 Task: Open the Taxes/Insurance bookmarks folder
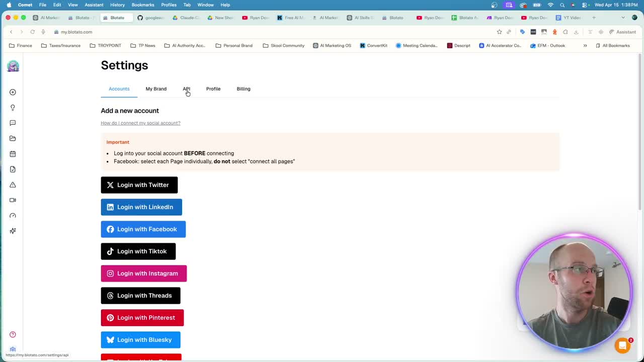pos(61,45)
